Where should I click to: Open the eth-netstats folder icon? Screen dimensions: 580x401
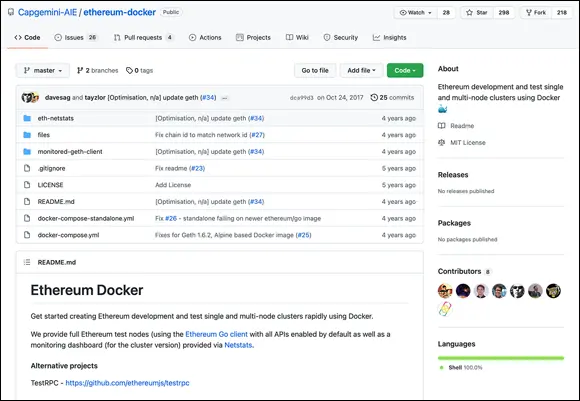[27, 118]
